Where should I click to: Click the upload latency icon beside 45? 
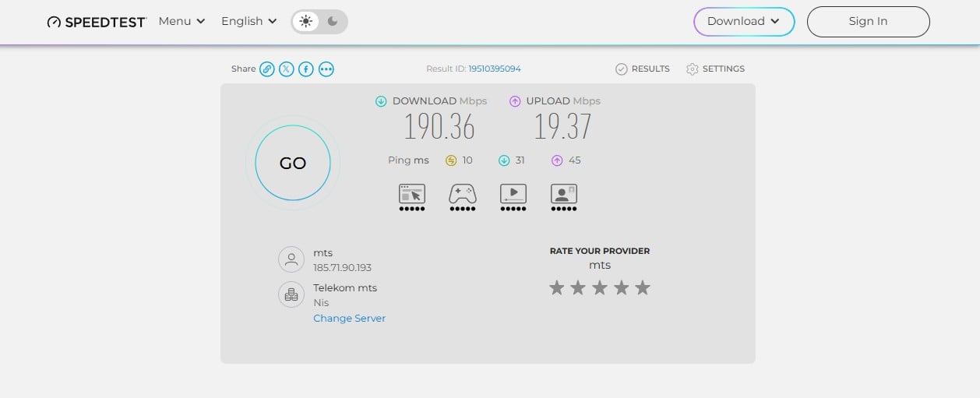click(x=557, y=160)
